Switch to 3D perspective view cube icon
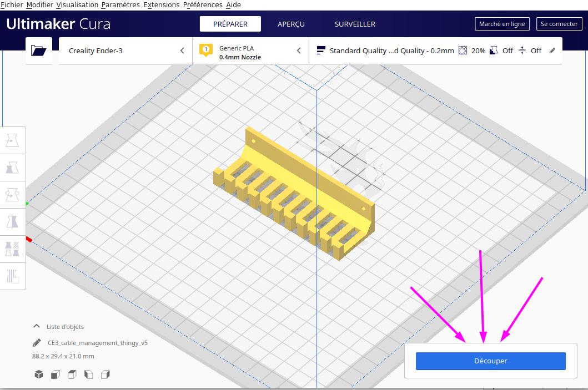The width and height of the screenshot is (588, 390). point(39,374)
